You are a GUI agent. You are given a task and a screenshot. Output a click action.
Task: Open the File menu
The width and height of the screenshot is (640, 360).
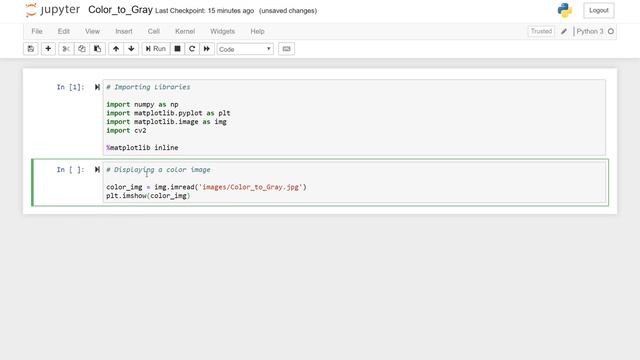(37, 31)
